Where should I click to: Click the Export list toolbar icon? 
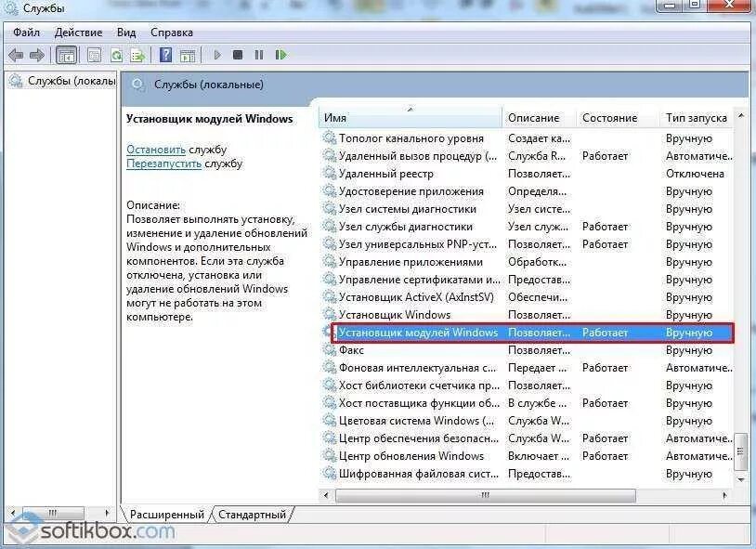[137, 55]
